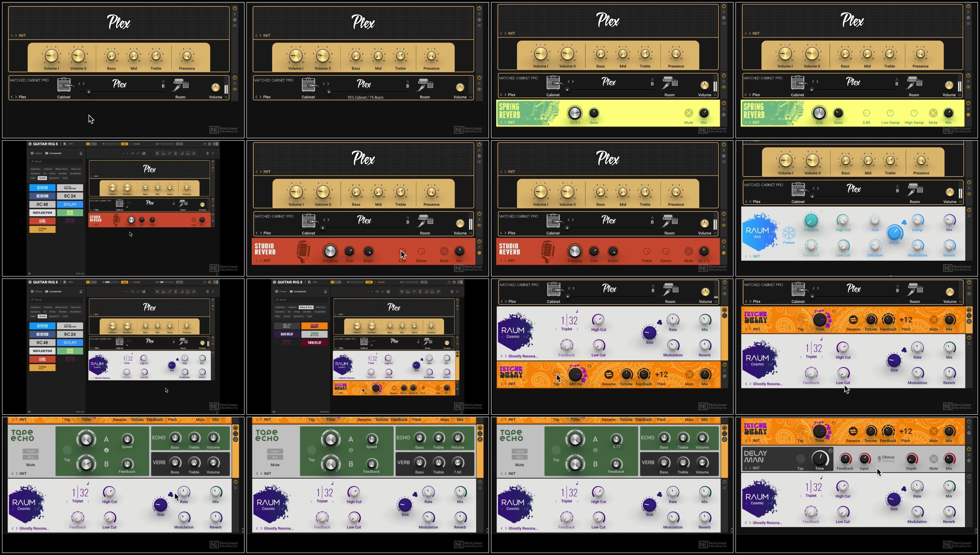Click the Tape Echo value reading 7.60
The width and height of the screenshot is (980, 555).
pos(457,472)
